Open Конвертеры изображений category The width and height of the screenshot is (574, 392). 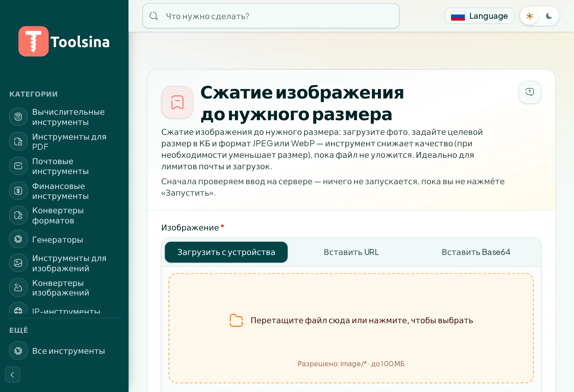(x=64, y=288)
